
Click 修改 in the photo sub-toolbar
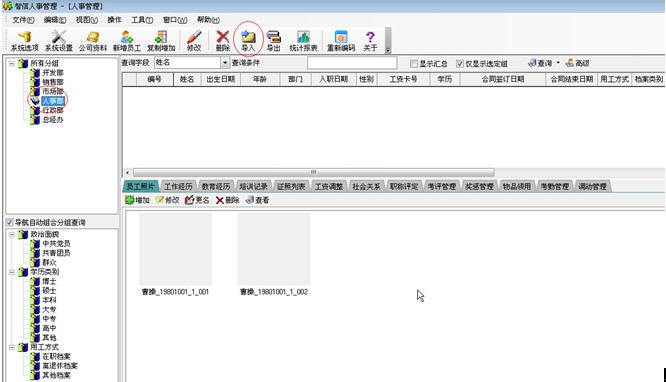(167, 200)
